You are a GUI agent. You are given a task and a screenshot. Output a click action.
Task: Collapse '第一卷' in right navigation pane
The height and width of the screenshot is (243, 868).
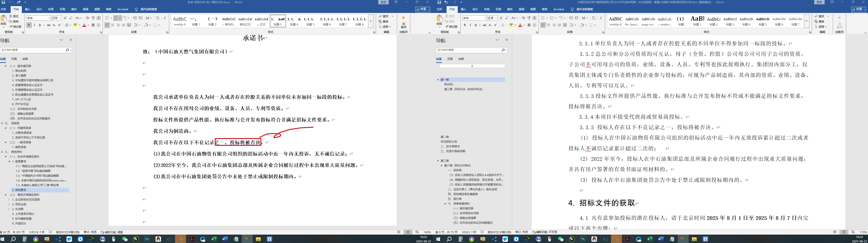[x=438, y=80]
